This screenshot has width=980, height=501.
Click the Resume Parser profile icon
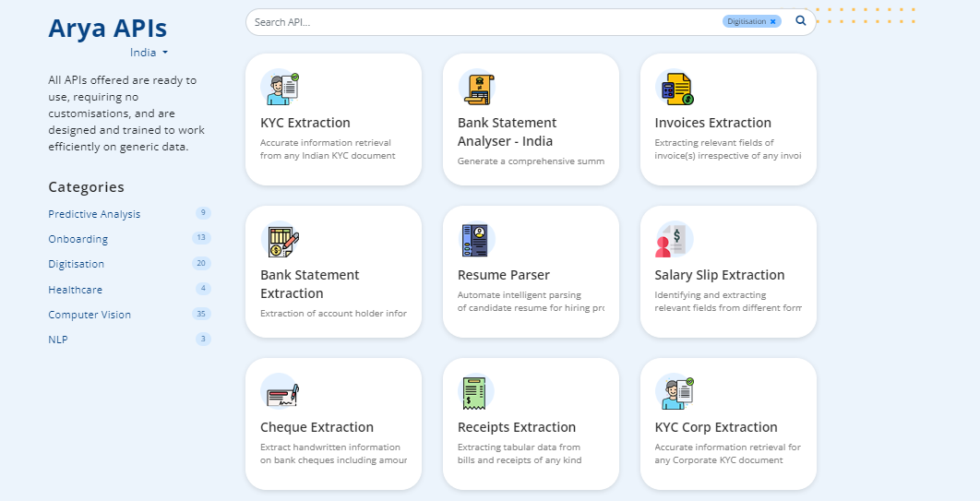click(x=477, y=240)
